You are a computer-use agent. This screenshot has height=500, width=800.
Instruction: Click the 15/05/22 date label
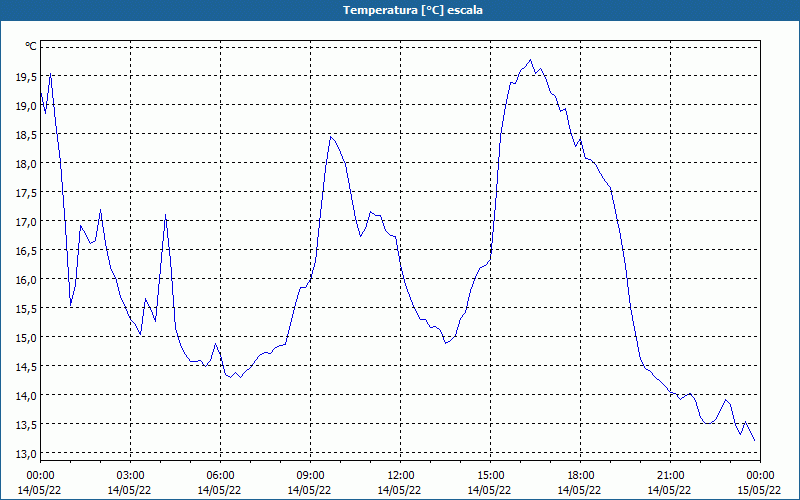759,490
